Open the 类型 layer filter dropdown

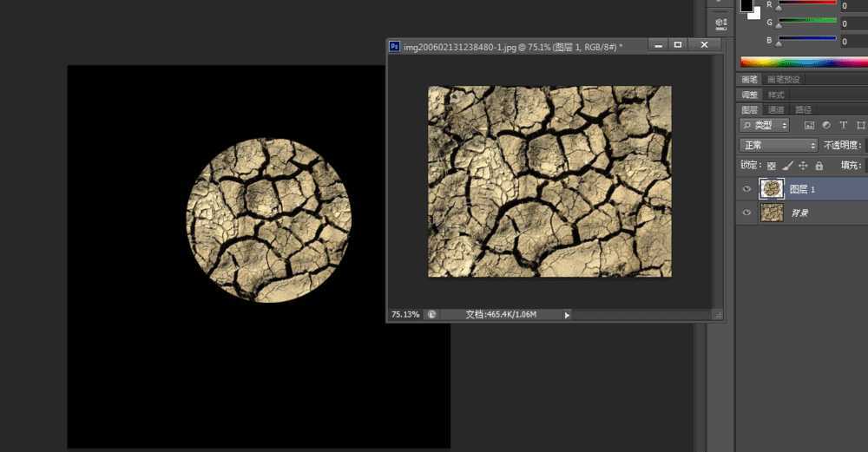[x=764, y=126]
